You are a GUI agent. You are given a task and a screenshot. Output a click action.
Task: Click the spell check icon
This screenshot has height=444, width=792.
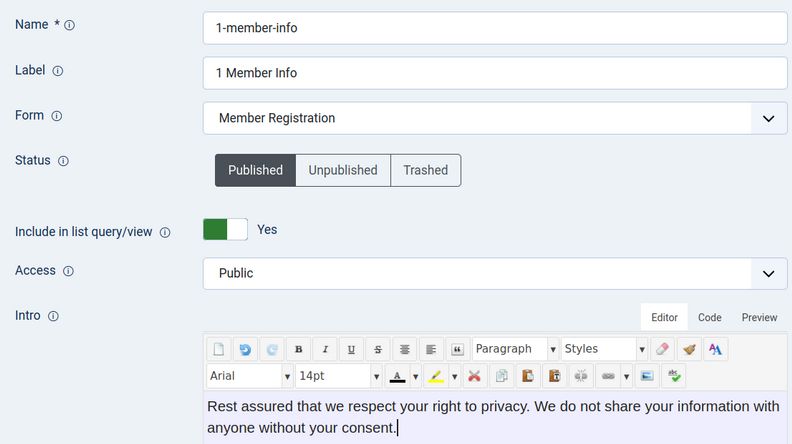click(674, 377)
